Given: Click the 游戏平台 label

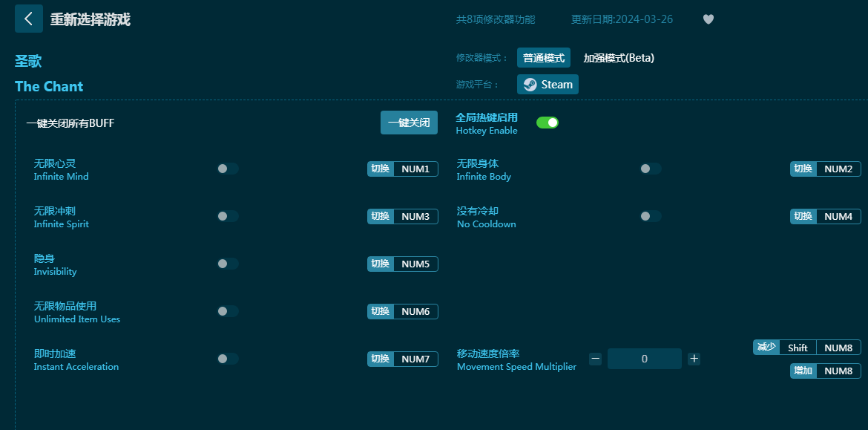Looking at the screenshot, I should point(477,85).
